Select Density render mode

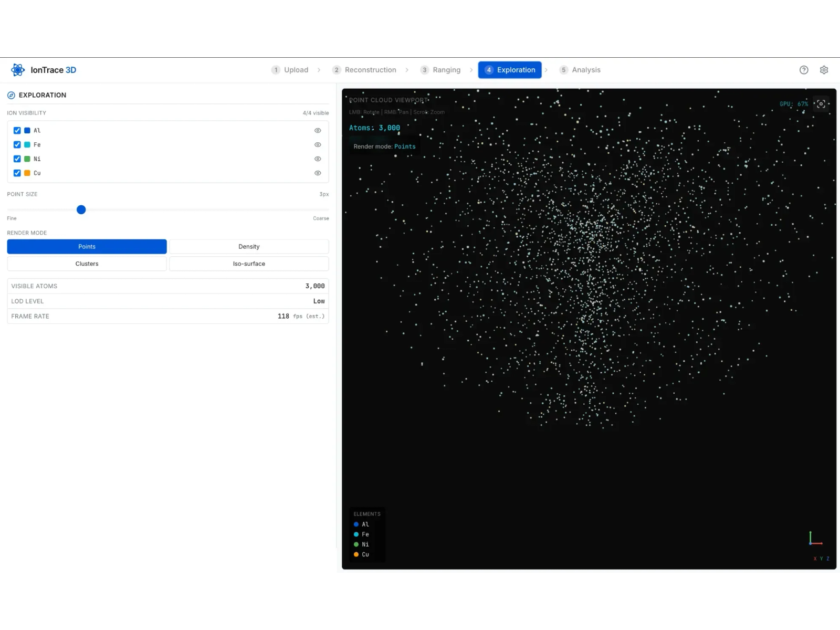[249, 246]
